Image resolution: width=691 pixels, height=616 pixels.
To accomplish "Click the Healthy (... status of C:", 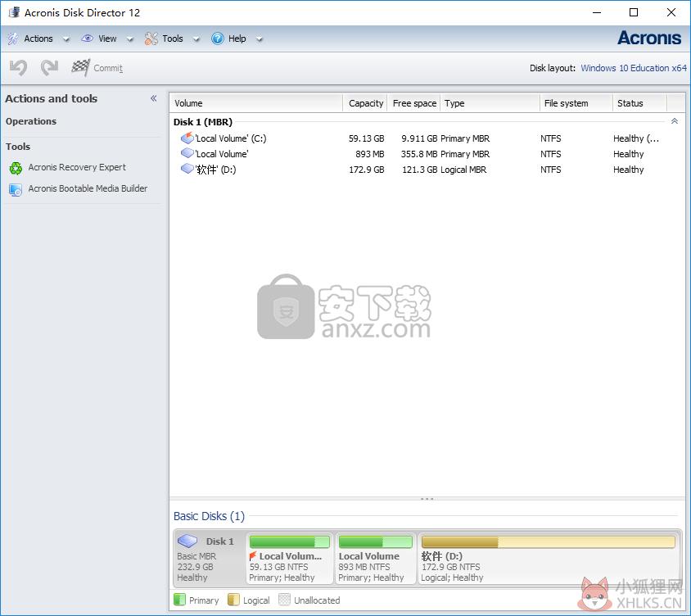I will pos(636,138).
